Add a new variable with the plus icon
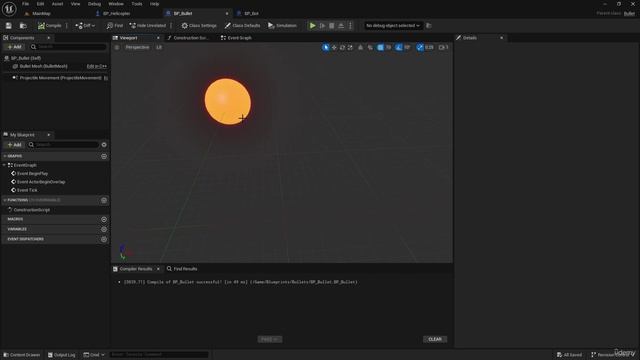Screen dimensions: 640x360 click(104, 229)
